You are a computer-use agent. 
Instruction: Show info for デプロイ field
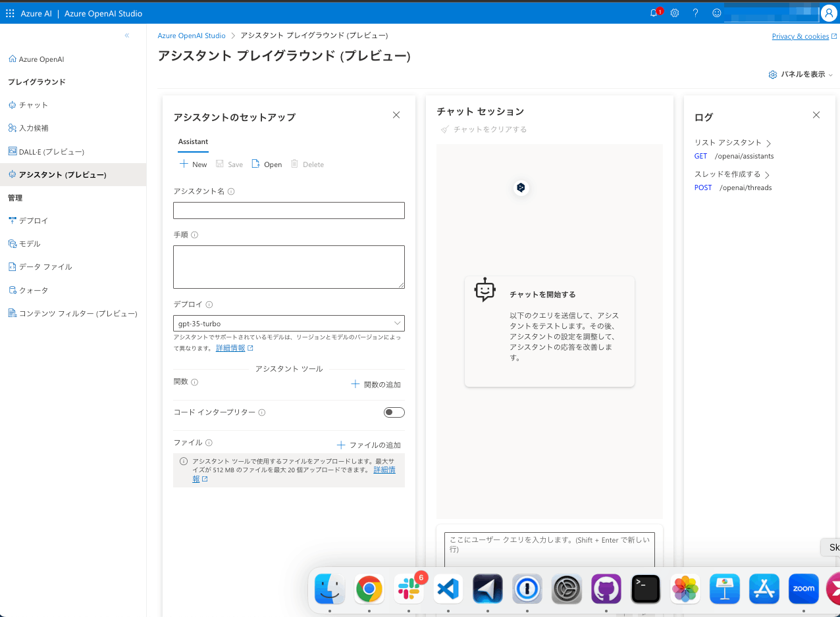(209, 305)
